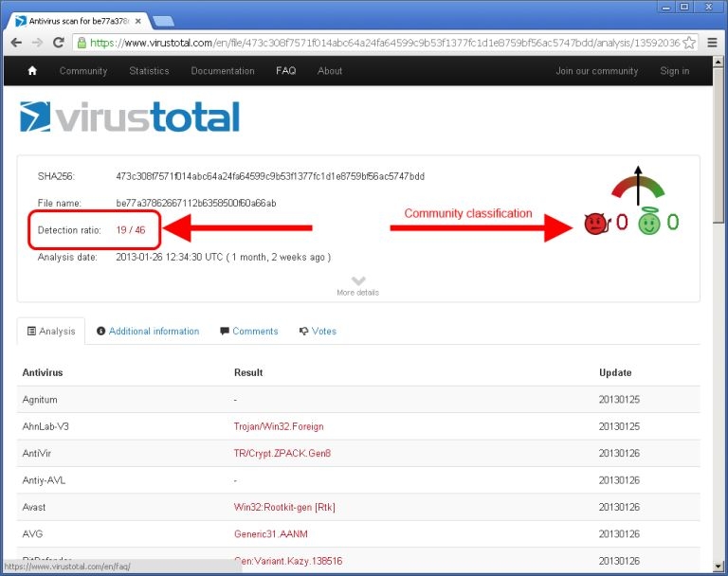Open the FAQ menu item
The height and width of the screenshot is (576, 728).
[285, 70]
